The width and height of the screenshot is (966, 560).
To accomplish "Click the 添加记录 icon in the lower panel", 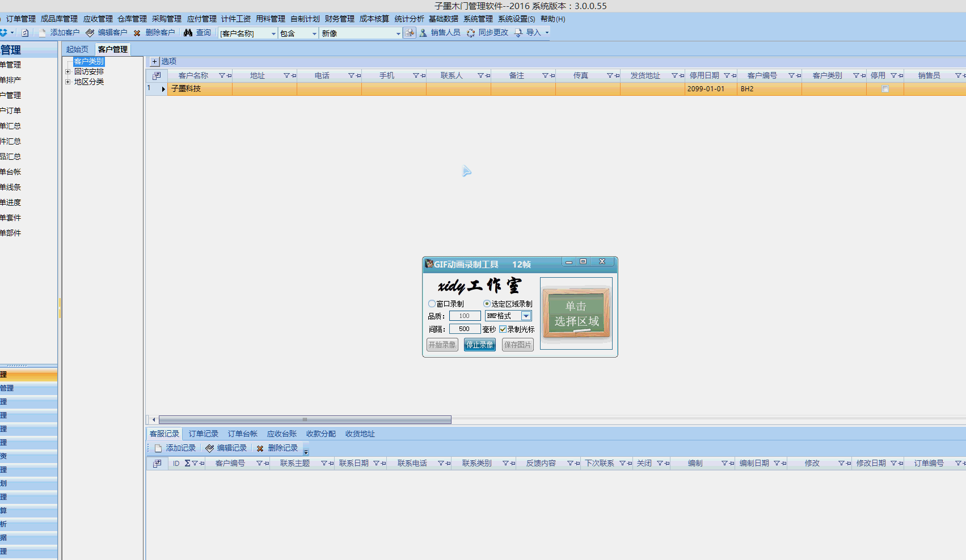I will tap(158, 448).
